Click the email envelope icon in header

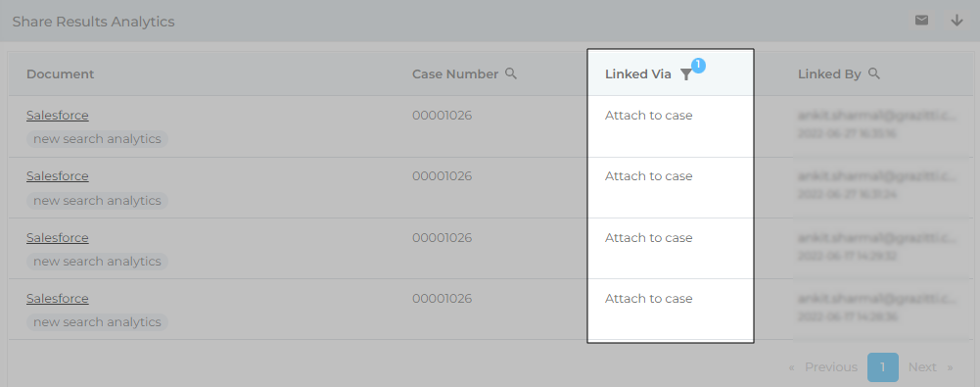(921, 21)
